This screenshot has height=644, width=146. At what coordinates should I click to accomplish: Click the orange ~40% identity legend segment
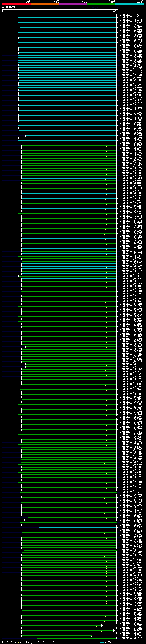(45, 4)
